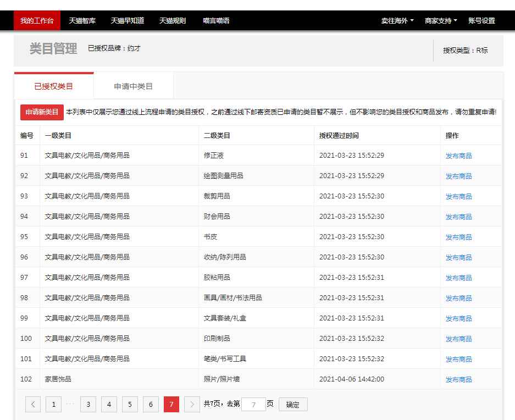Click the 类目管理 page heading
This screenshot has height=420, width=515.
pyautogui.click(x=53, y=48)
